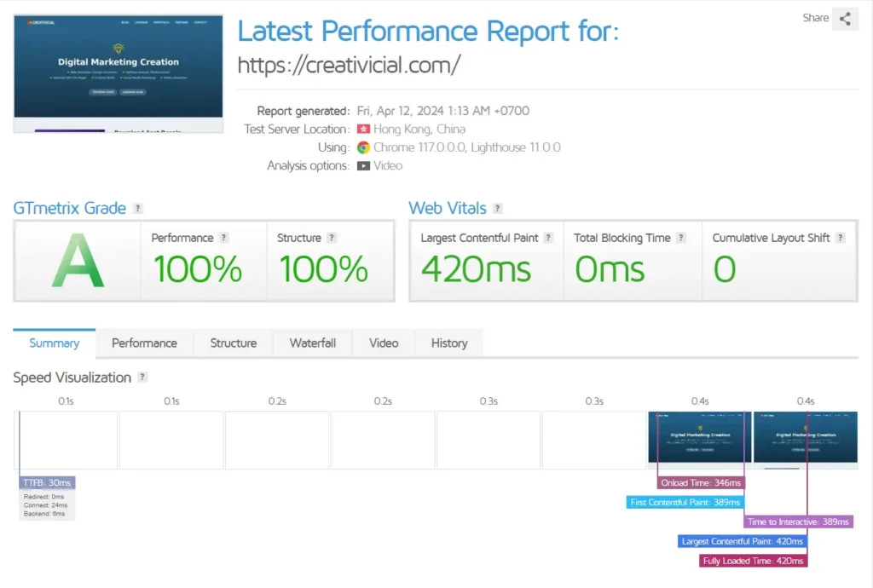Click the large A grade letter
The image size is (873, 588).
click(78, 261)
